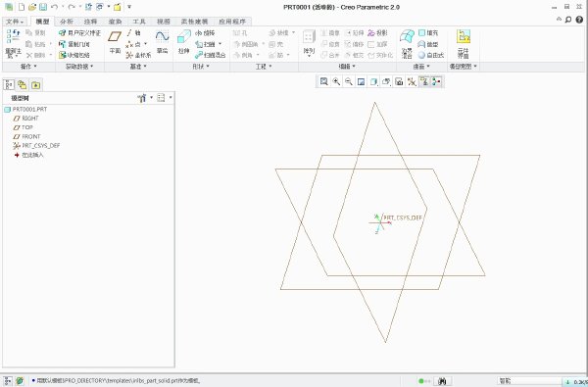Expand the 操作 (Operations) group dropdown
The height and width of the screenshot is (387, 588).
[x=28, y=67]
